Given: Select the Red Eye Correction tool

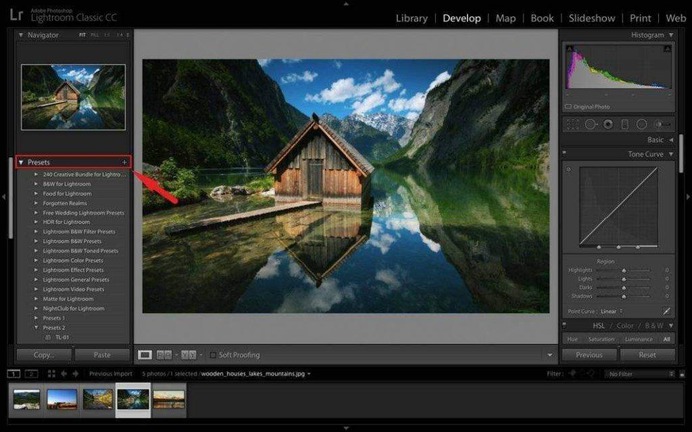Looking at the screenshot, I should (608, 124).
